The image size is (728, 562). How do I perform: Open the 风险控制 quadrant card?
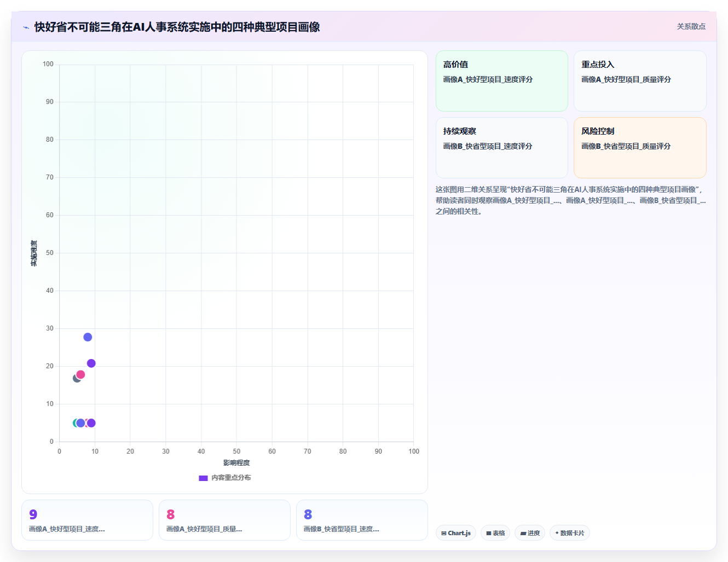tap(640, 148)
